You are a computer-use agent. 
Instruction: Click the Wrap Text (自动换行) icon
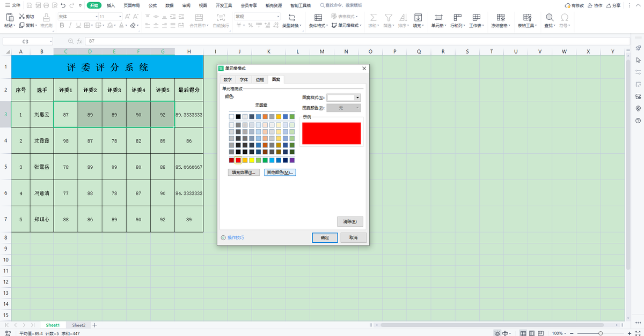pos(221,17)
